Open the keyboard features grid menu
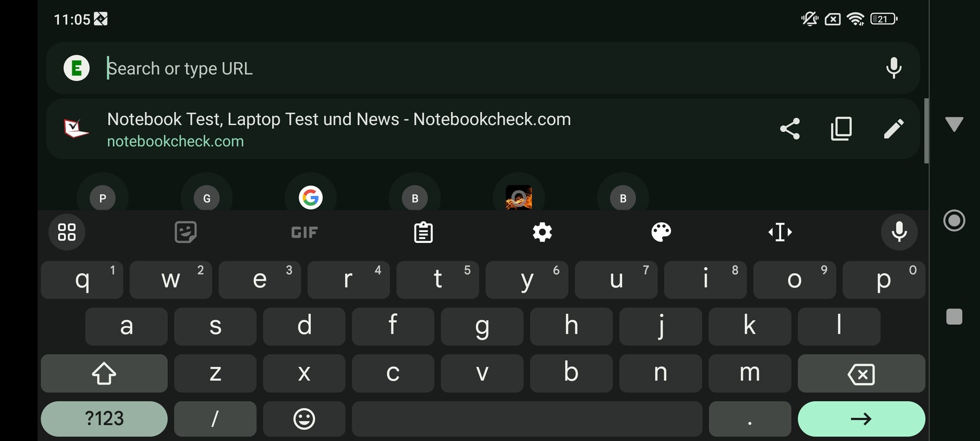Viewport: 980px width, 441px height. point(67,232)
